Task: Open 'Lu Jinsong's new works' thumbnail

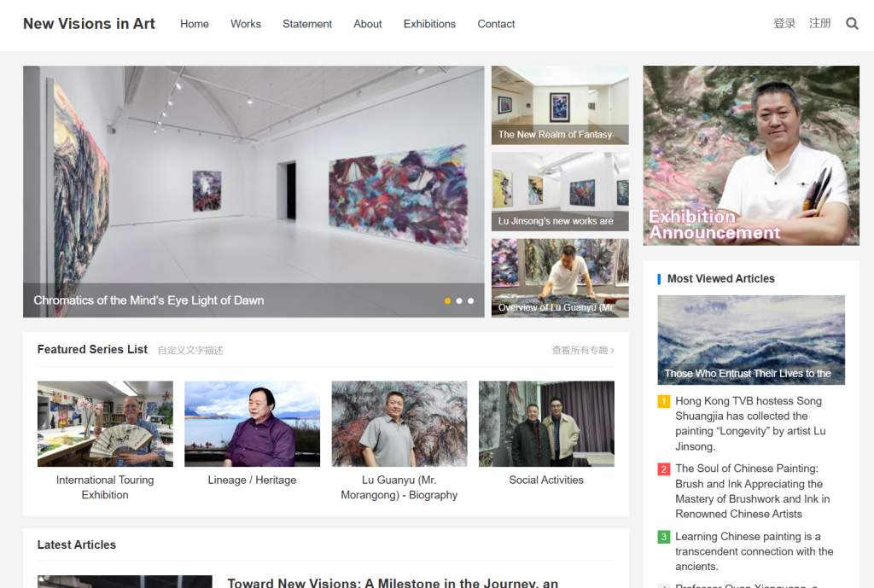Action: tap(560, 191)
